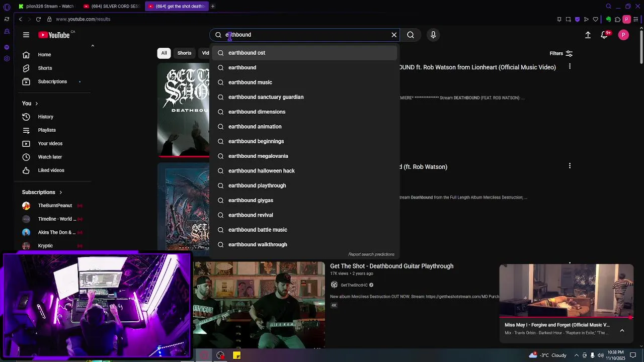This screenshot has height=362, width=644.
Task: Start voice search with the microphone icon
Action: [433, 35]
